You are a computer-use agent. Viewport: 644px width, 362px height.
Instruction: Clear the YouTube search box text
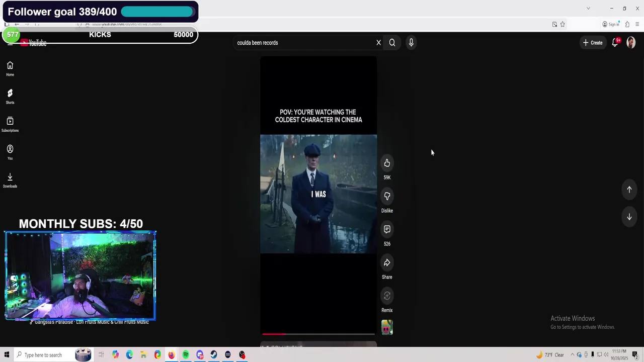click(x=378, y=43)
